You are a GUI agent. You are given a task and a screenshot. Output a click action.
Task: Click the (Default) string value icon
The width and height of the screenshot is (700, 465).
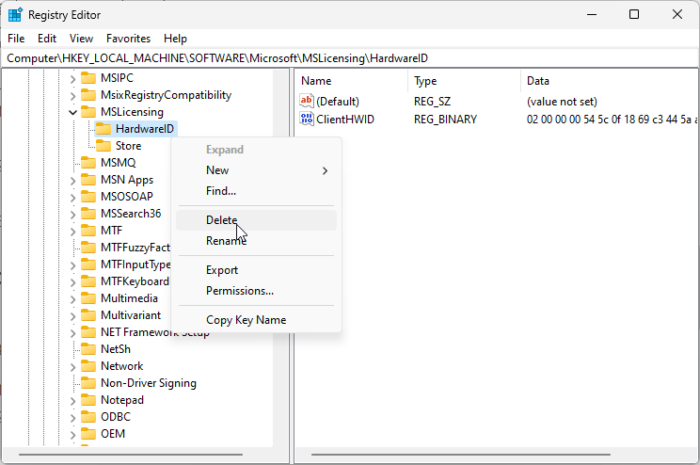(x=307, y=101)
